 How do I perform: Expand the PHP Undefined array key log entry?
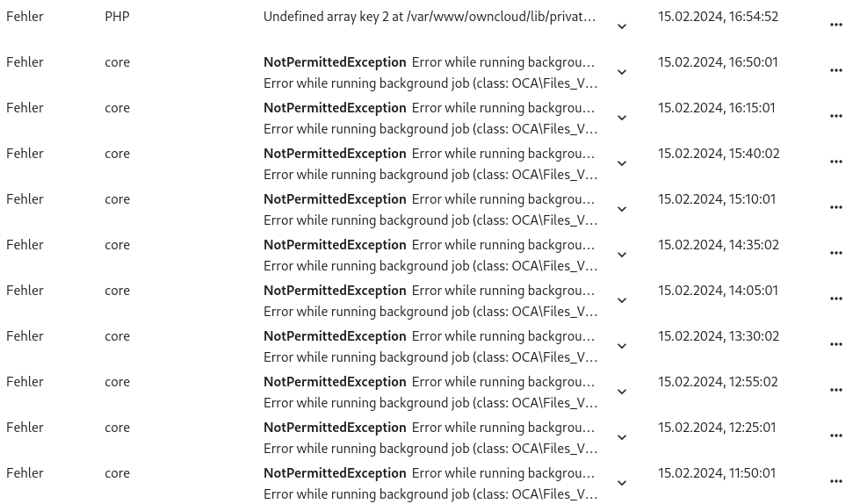click(x=622, y=26)
